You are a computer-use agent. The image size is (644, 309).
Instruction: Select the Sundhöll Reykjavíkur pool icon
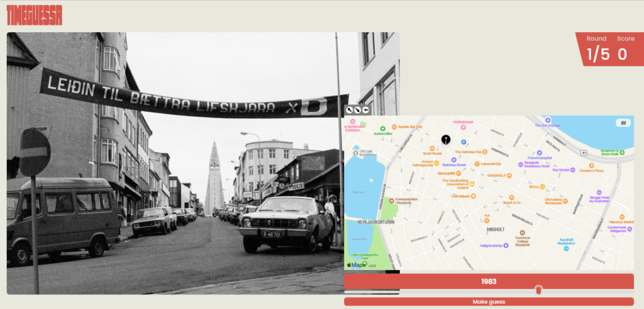(566, 248)
